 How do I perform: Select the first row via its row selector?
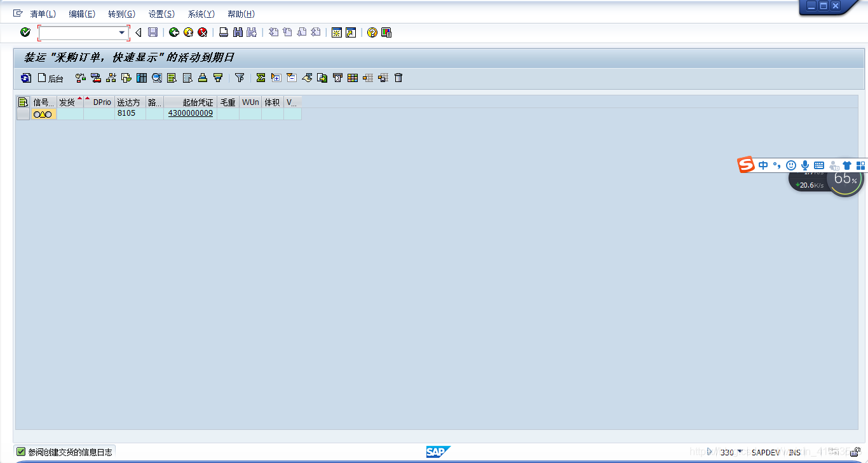click(23, 114)
